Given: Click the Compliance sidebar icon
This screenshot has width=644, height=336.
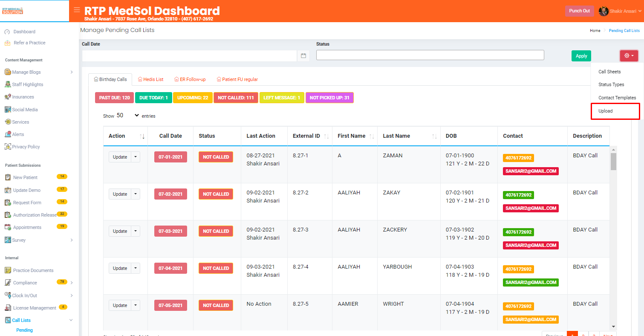Looking at the screenshot, I should click(x=8, y=283).
